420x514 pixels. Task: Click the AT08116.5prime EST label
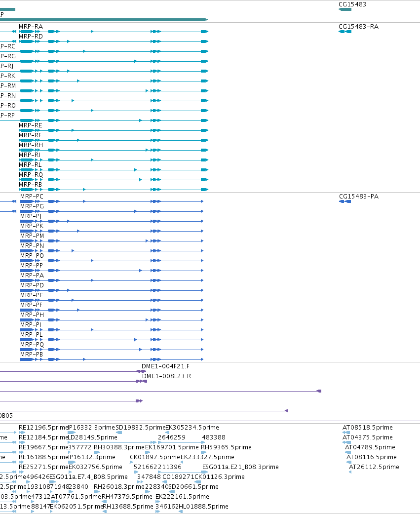coord(372,457)
